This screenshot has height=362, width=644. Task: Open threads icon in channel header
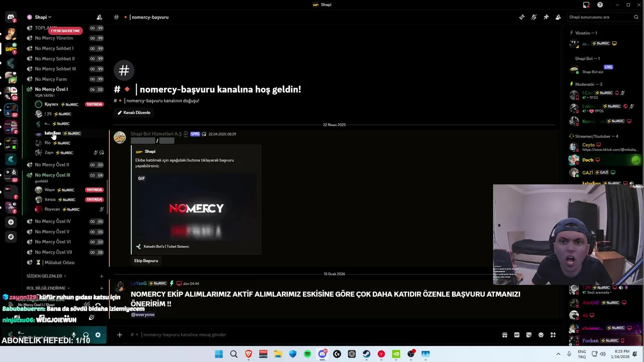coord(522,17)
